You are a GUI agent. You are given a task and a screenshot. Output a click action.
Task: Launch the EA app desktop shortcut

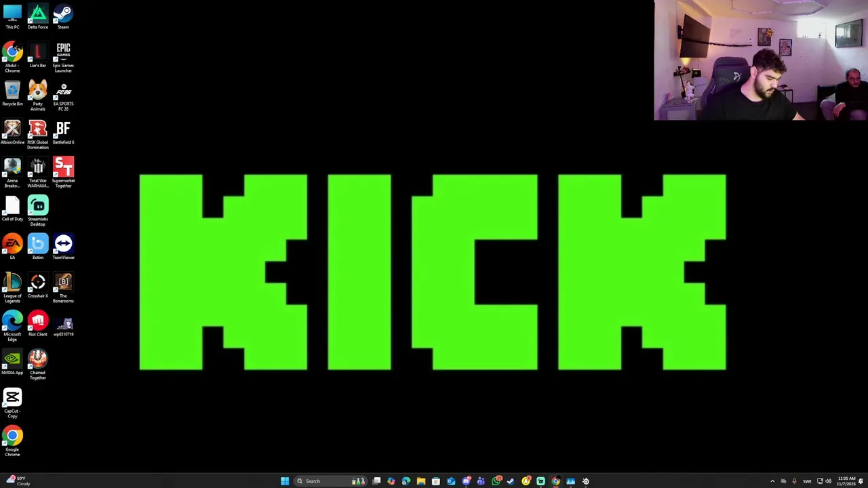[12, 247]
